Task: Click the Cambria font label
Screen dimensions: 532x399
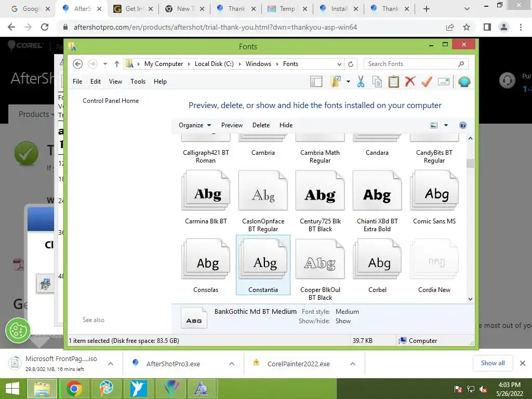Action: 263,153
